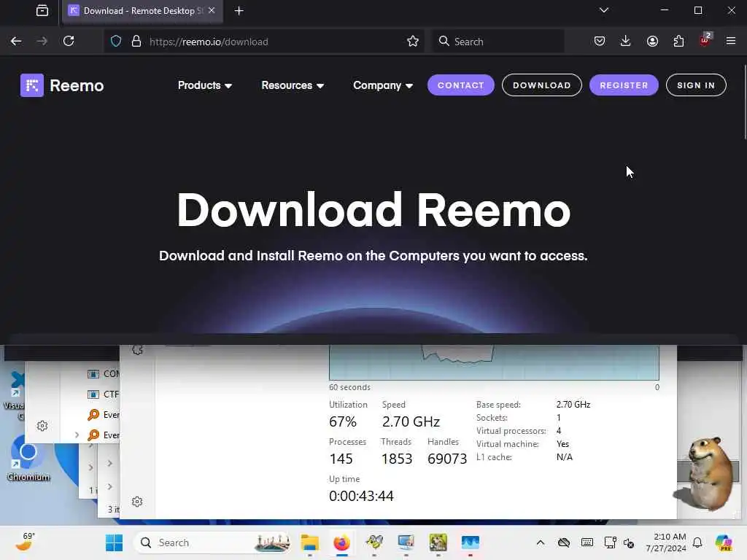Expand the Company menu
The image size is (747, 560).
tap(382, 85)
